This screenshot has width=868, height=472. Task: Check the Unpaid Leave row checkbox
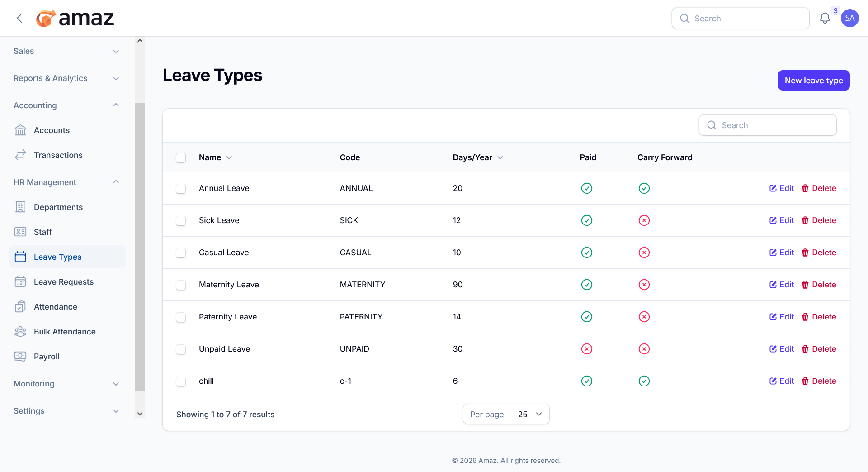tap(181, 349)
